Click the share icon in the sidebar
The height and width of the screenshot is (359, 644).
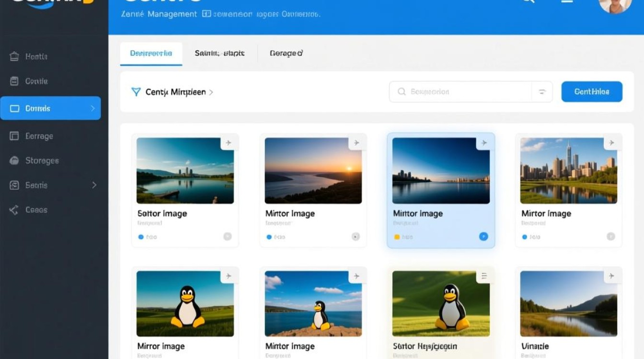pos(14,210)
